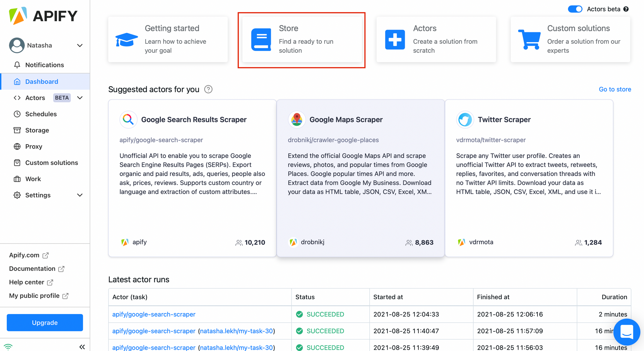Click the blue Upgrade button
Image resolution: width=644 pixels, height=351 pixels.
click(x=45, y=322)
